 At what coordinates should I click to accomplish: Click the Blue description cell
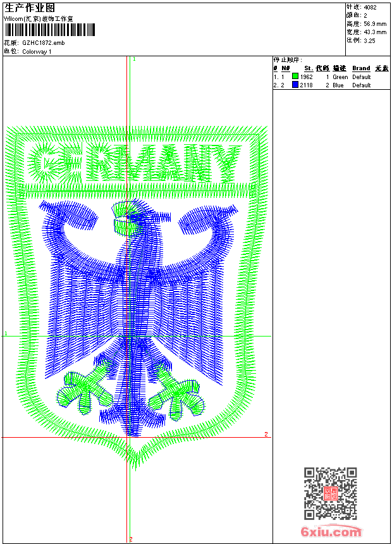click(x=338, y=85)
